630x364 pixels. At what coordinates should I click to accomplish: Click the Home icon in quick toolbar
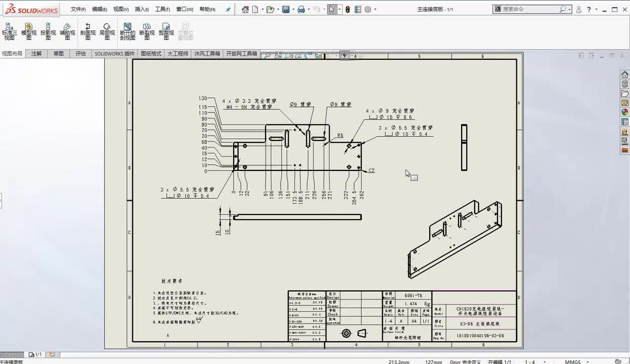click(245, 9)
